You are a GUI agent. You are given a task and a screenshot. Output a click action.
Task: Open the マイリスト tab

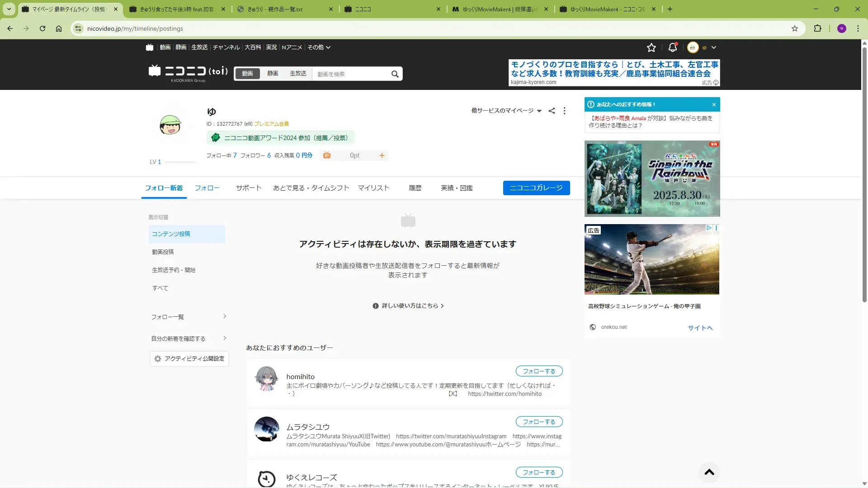click(x=373, y=188)
